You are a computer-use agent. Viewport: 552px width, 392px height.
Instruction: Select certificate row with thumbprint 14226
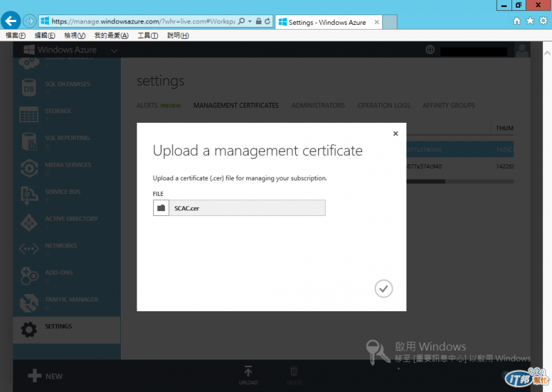click(x=460, y=166)
